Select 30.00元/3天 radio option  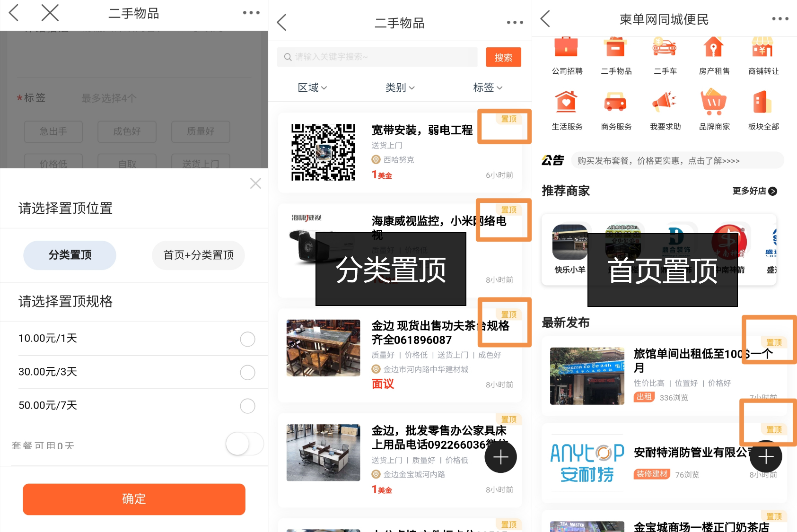click(x=247, y=372)
